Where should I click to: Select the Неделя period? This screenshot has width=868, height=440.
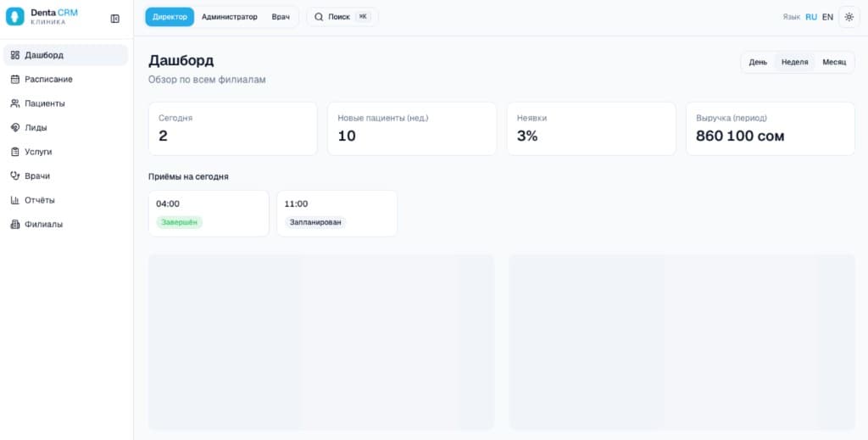point(795,62)
